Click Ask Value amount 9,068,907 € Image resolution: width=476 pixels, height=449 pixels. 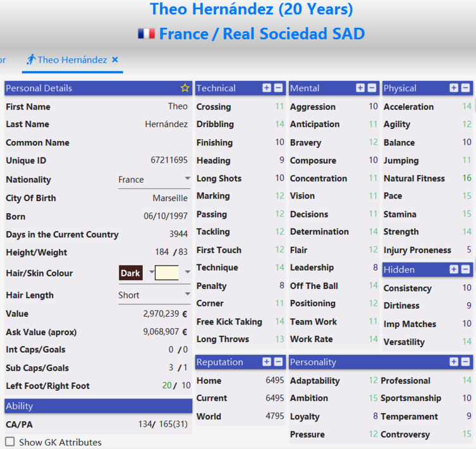(x=165, y=332)
